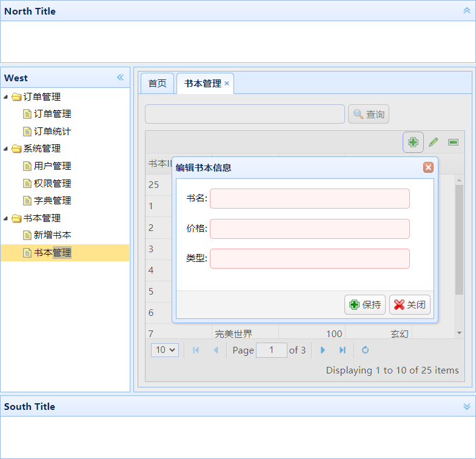Click the page number input
The image size is (476, 459).
(272, 350)
